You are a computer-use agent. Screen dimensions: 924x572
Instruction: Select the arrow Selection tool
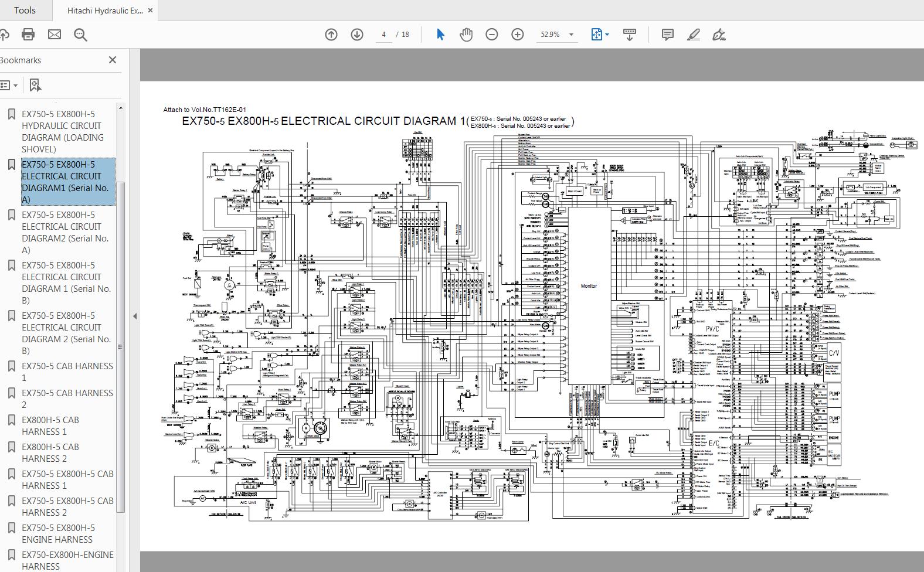pos(440,35)
